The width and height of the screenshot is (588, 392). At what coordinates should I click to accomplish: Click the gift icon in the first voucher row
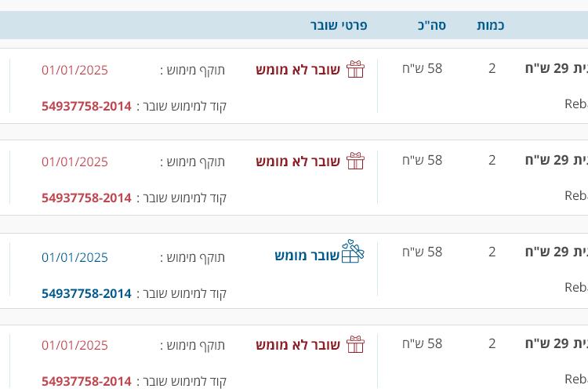pyautogui.click(x=355, y=69)
